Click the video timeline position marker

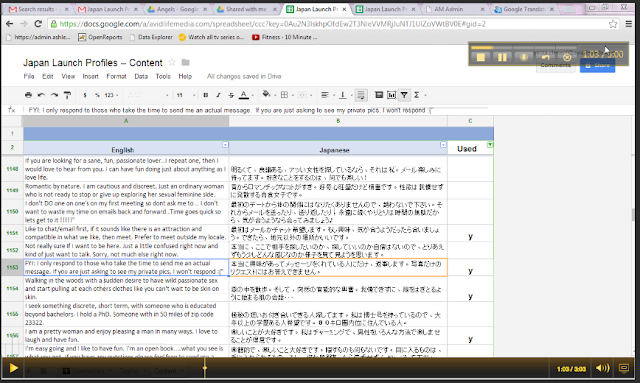click(x=204, y=368)
